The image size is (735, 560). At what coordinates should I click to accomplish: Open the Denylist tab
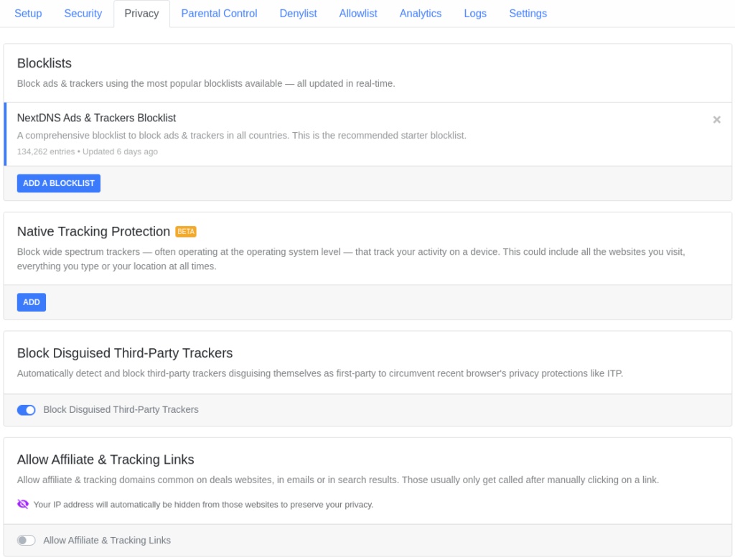pyautogui.click(x=298, y=14)
